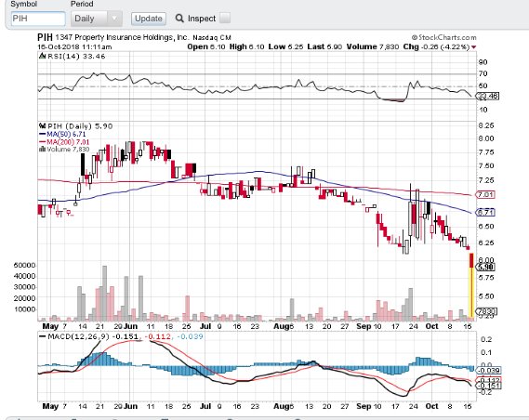Click the Inspect magnifying glass icon

click(179, 19)
